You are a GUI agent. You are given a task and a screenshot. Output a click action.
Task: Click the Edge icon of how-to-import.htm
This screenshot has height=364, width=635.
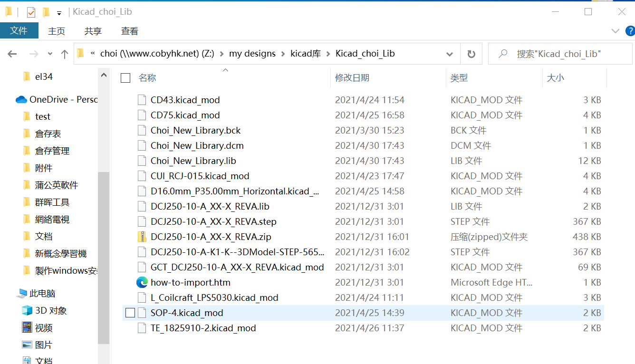(x=142, y=282)
